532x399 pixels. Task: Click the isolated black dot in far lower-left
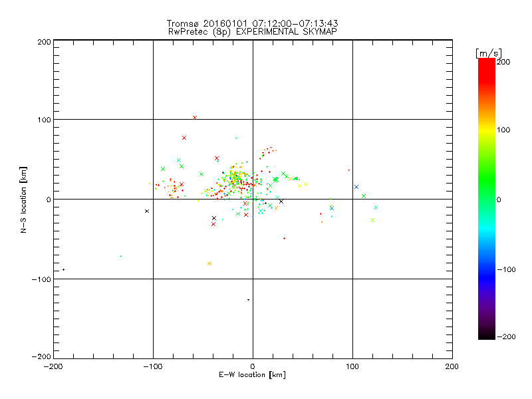64,269
